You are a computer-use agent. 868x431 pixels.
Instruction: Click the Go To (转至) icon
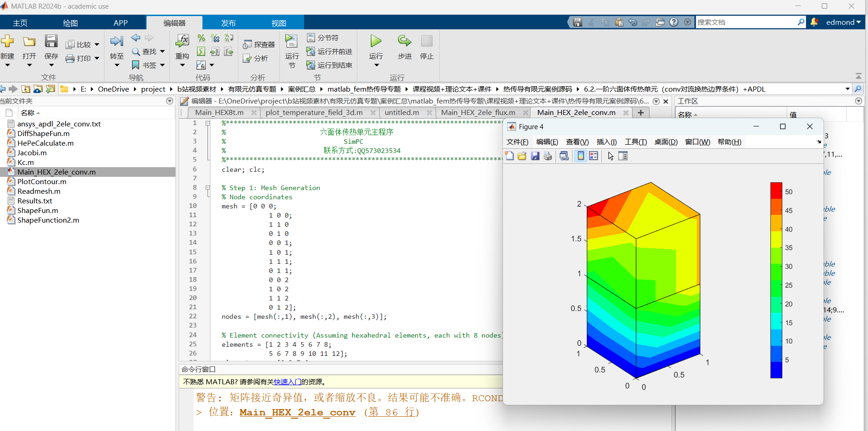(x=116, y=41)
